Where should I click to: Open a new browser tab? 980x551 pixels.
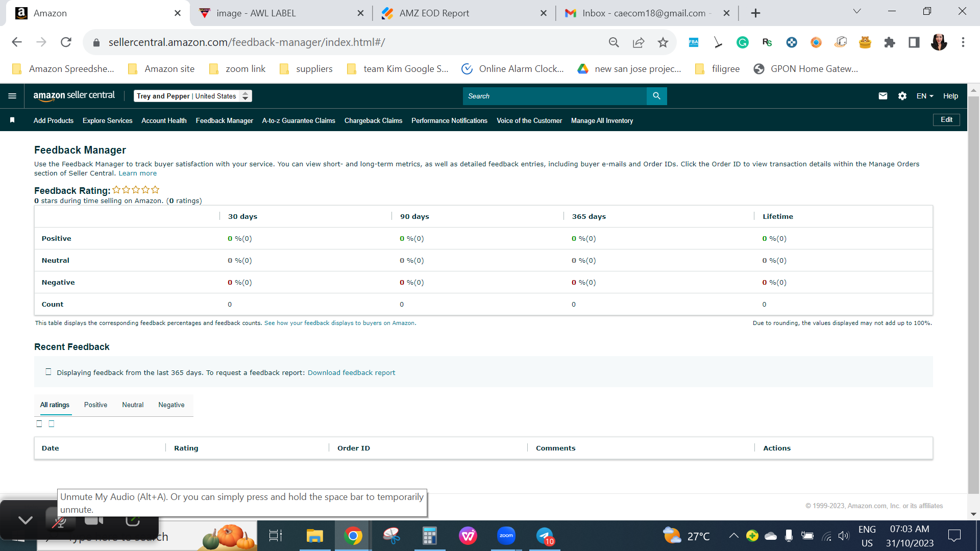pos(756,13)
